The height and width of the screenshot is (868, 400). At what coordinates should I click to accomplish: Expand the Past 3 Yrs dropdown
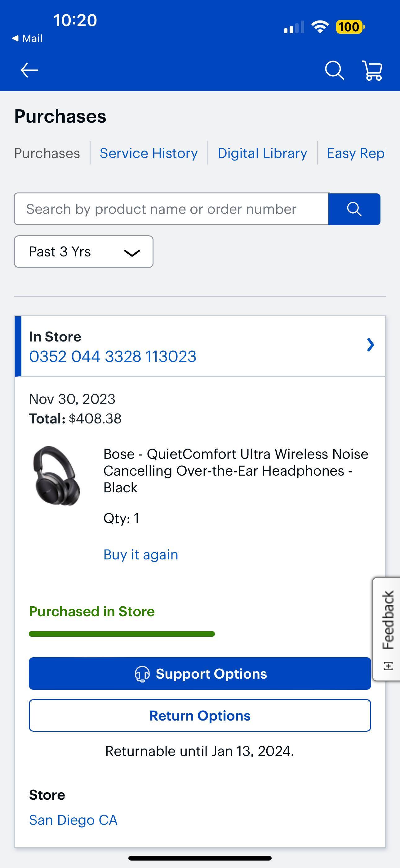83,252
